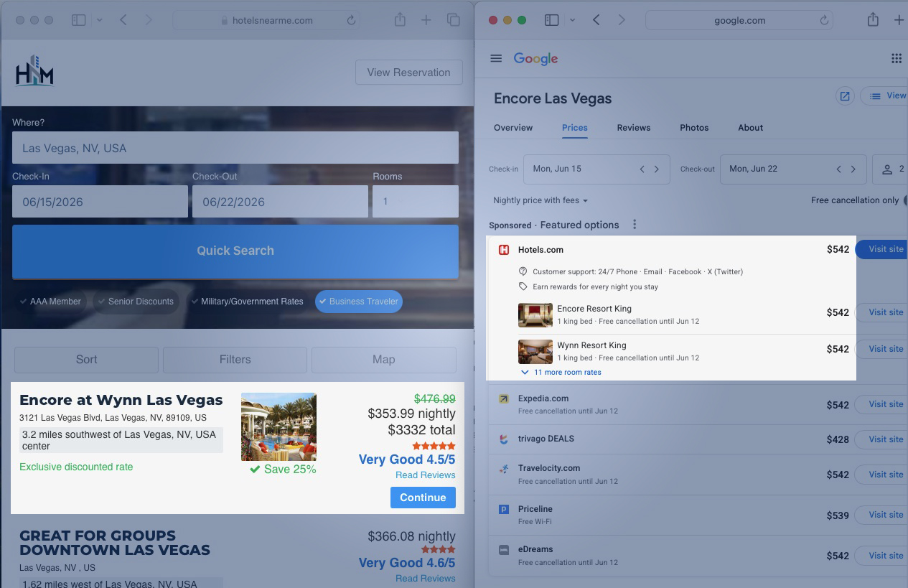Move check-out date to next day
Screen dimensions: 908x588
853,169
